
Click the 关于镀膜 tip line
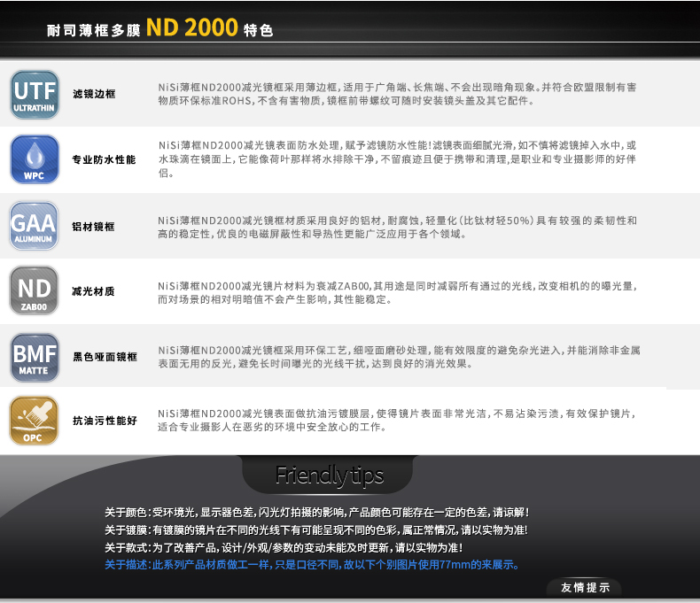(x=316, y=530)
